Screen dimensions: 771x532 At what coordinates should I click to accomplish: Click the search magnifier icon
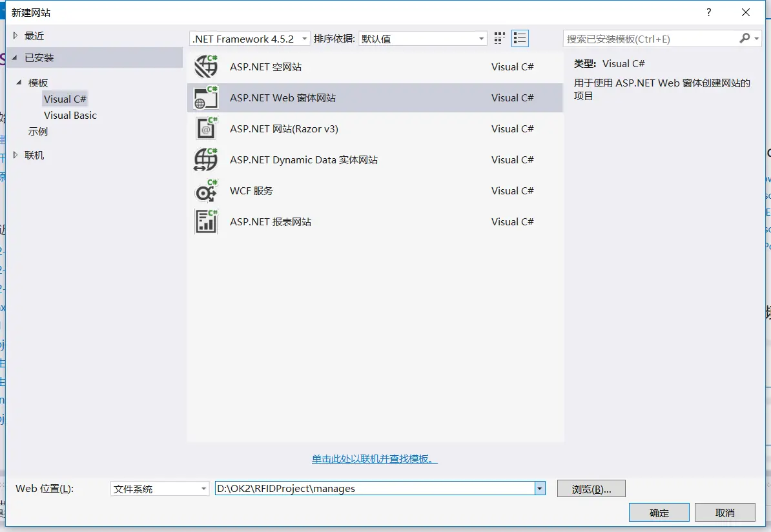[x=745, y=38]
